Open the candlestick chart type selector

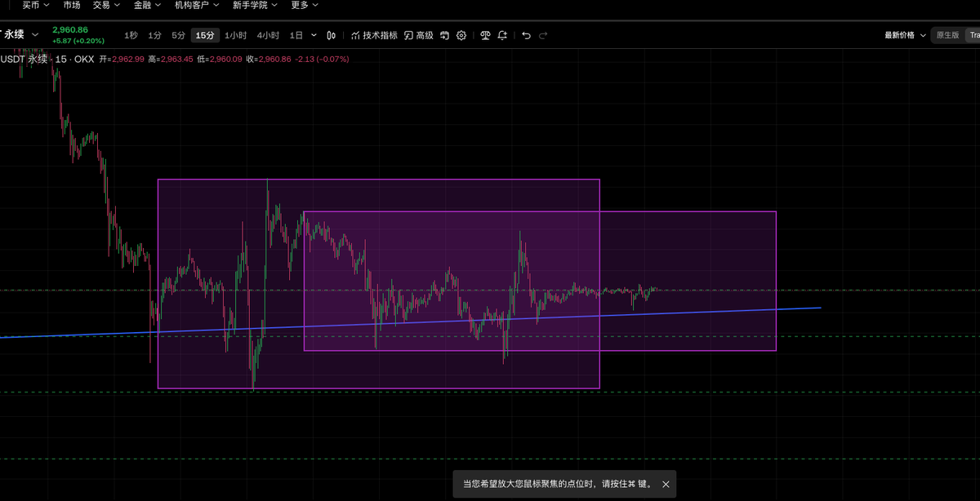[x=332, y=35]
